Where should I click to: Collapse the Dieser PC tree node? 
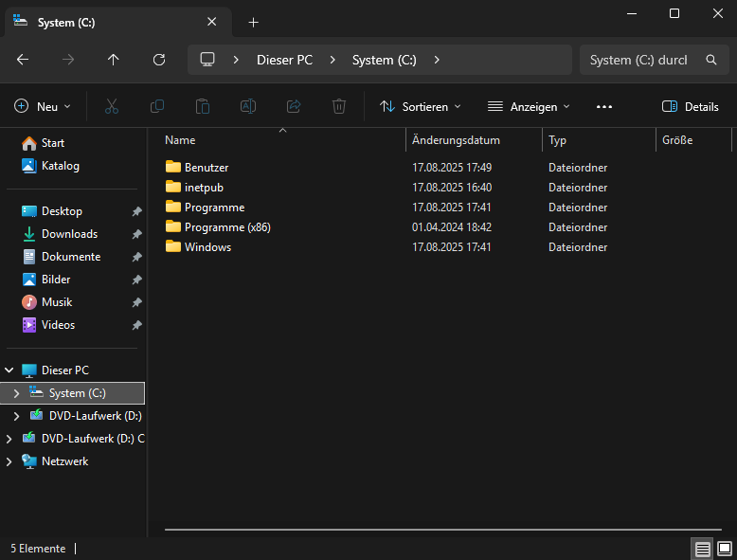pos(9,370)
